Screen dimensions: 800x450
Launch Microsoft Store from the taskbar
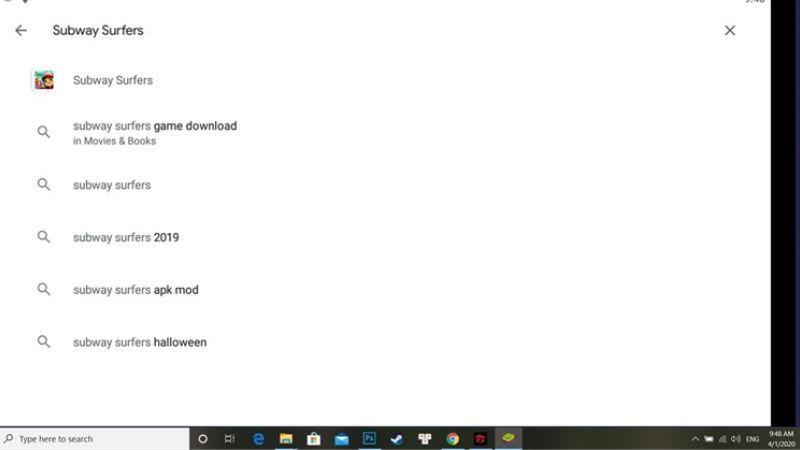pos(313,439)
